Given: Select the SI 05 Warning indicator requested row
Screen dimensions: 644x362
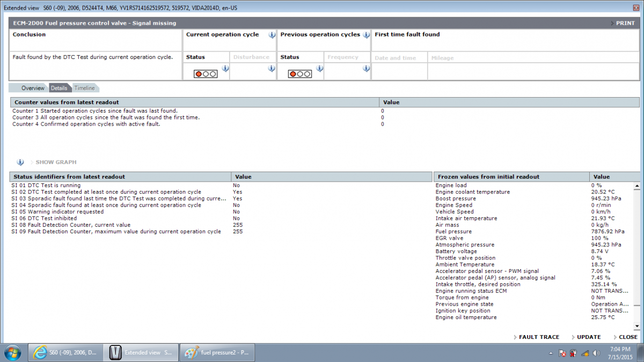Looking at the screenshot, I should [221, 211].
